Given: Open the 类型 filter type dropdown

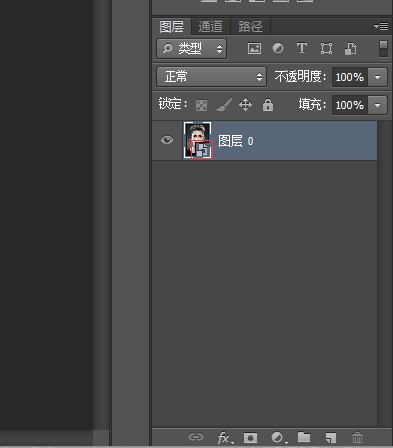Looking at the screenshot, I should [x=192, y=49].
